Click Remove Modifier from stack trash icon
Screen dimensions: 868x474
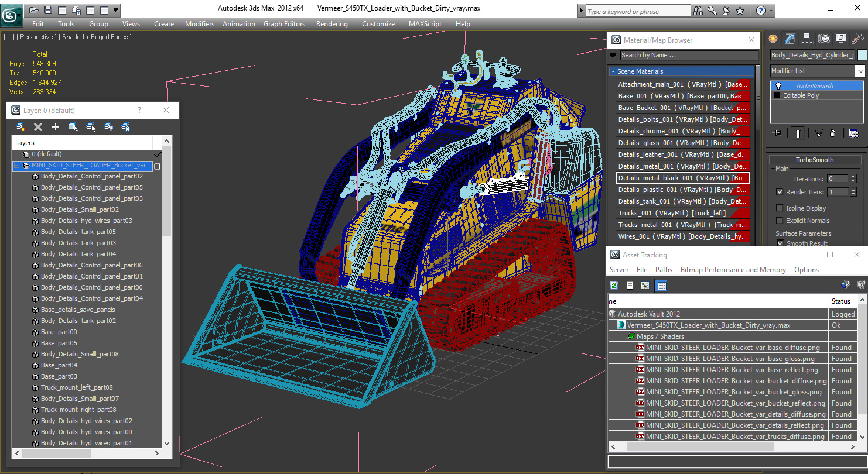tap(832, 133)
